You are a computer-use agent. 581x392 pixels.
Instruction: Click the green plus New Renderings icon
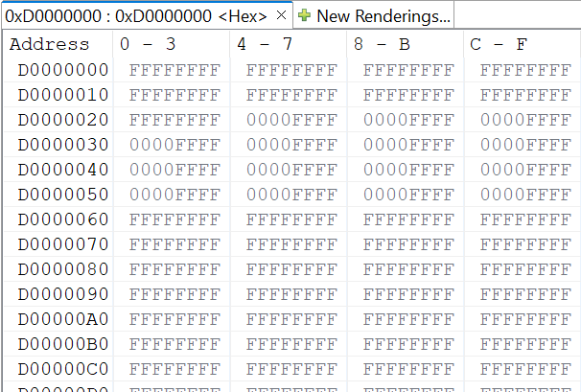pyautogui.click(x=304, y=15)
